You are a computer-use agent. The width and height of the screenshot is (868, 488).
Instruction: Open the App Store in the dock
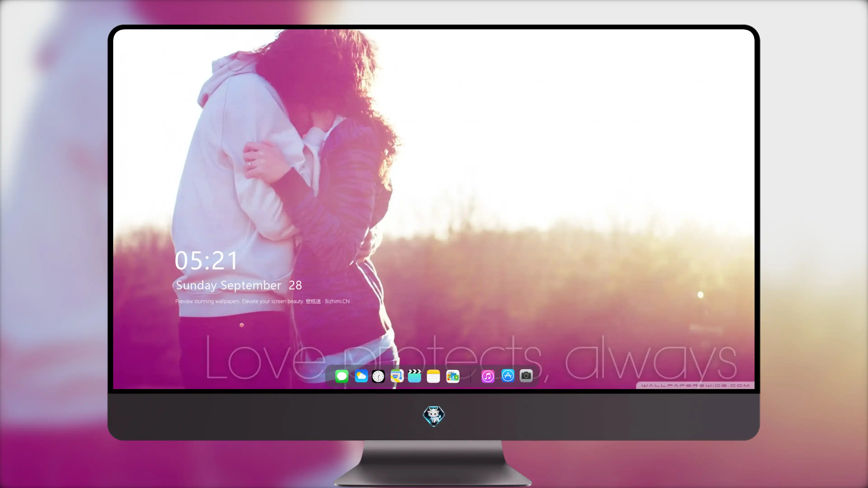pyautogui.click(x=508, y=375)
